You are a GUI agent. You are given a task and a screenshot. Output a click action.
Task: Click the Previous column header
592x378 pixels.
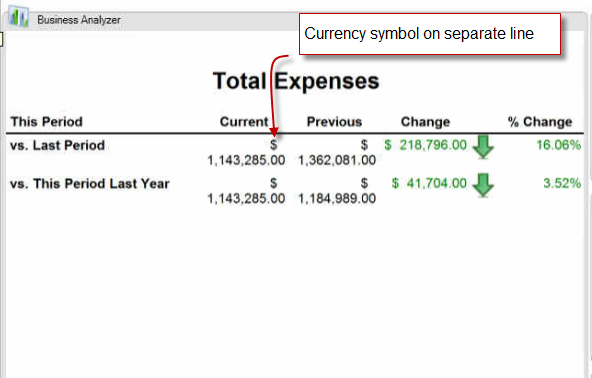pos(334,122)
